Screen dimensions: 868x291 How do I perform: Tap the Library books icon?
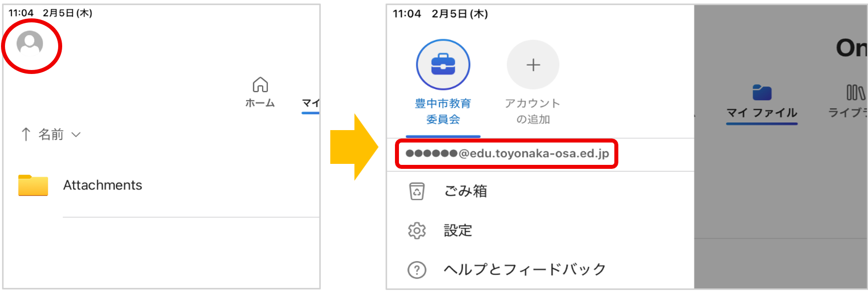[856, 92]
